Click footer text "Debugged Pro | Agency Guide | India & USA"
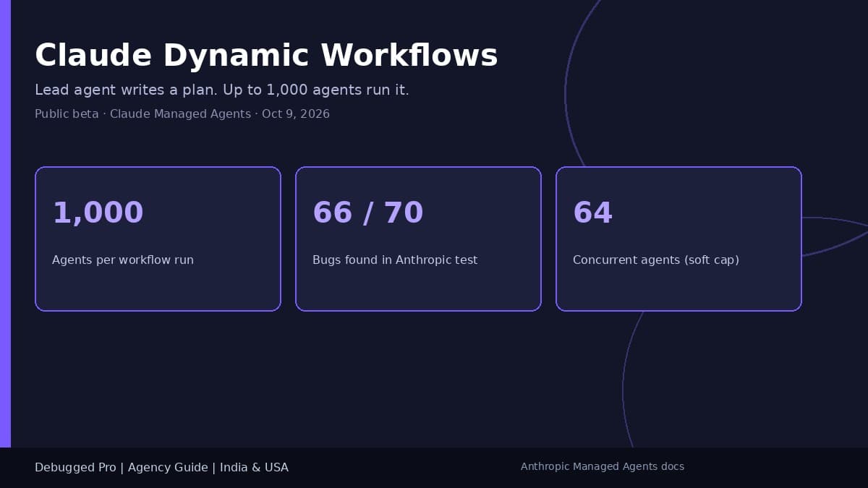This screenshot has height=488, width=868. coord(161,468)
